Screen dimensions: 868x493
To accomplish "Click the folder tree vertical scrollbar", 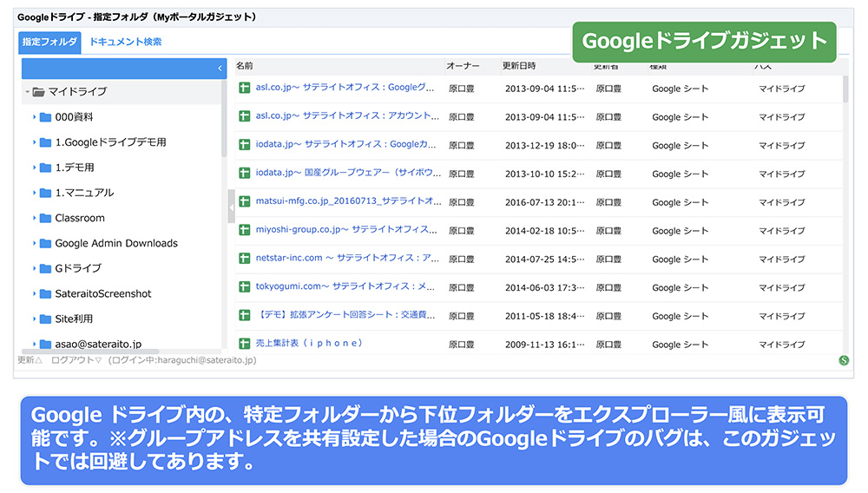I will coord(224,118).
